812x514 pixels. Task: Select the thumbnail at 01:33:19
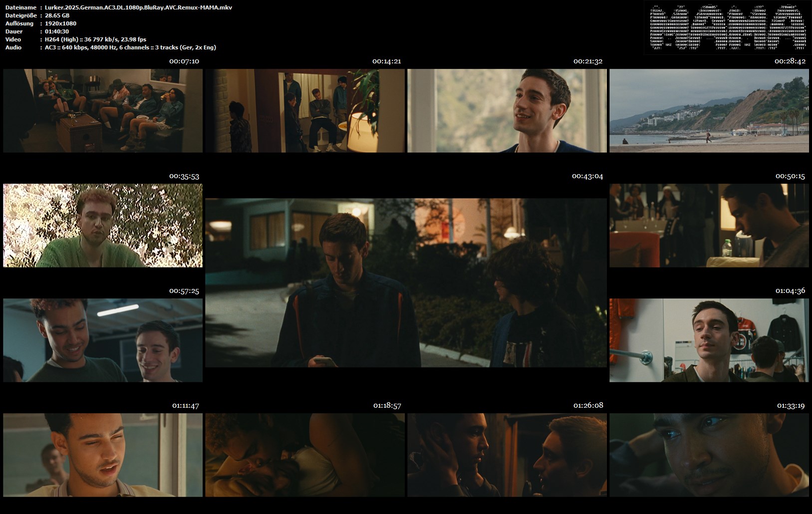(x=709, y=455)
